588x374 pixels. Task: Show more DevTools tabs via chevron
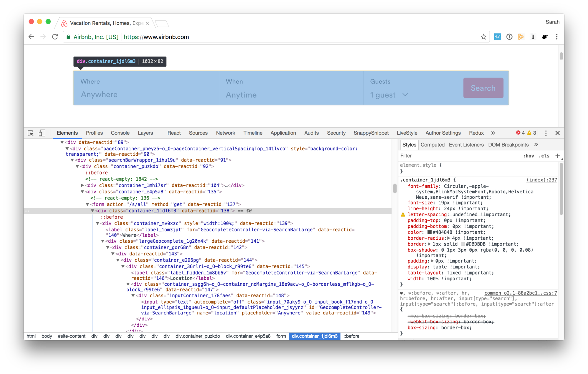point(493,133)
